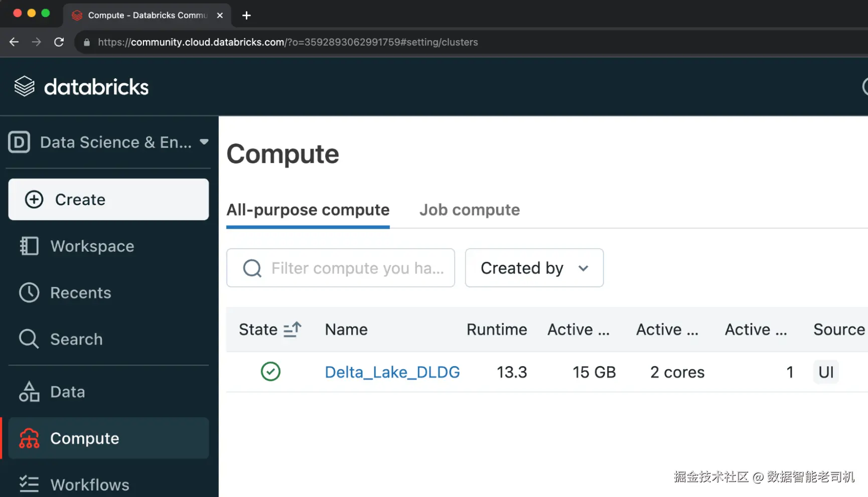Screen dimensions: 868x497
Task: Open the Workspace sidebar item
Action: [92, 246]
